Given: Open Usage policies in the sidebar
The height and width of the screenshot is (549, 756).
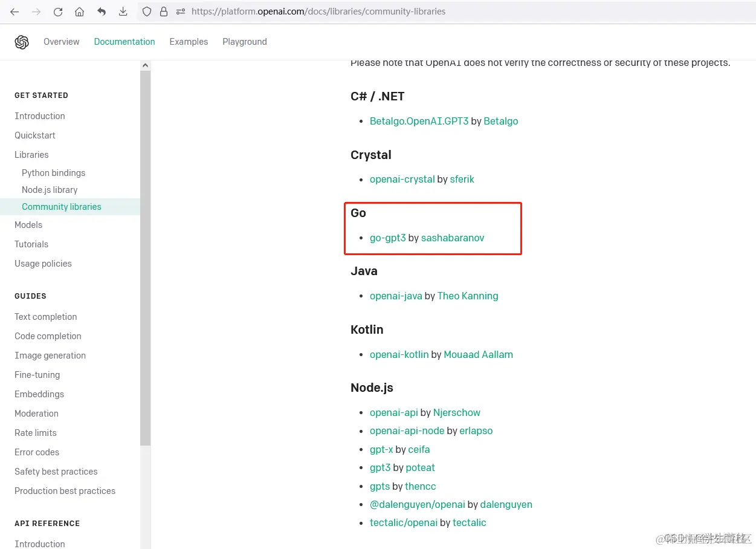Looking at the screenshot, I should tap(43, 264).
